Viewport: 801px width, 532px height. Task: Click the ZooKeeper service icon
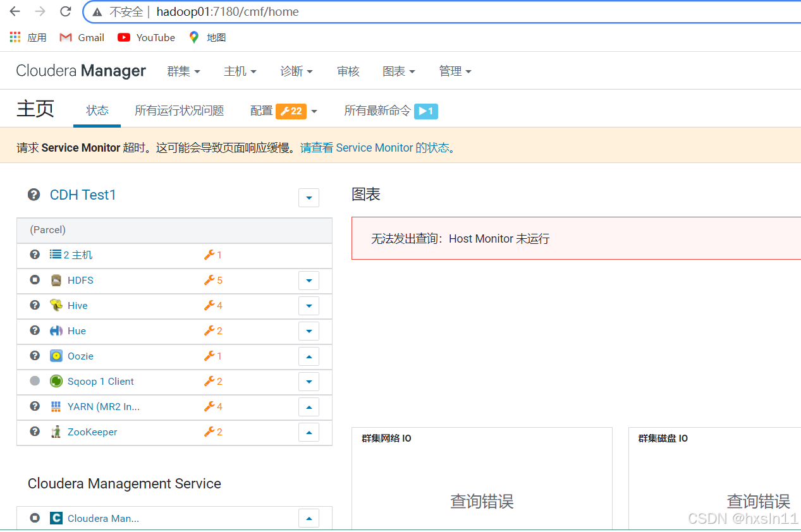pos(56,432)
